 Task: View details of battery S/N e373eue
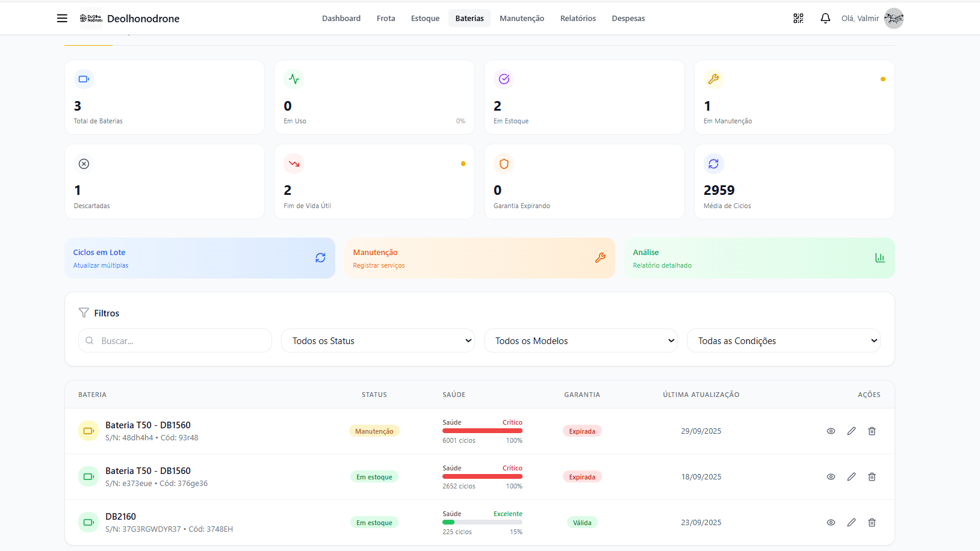pyautogui.click(x=831, y=476)
